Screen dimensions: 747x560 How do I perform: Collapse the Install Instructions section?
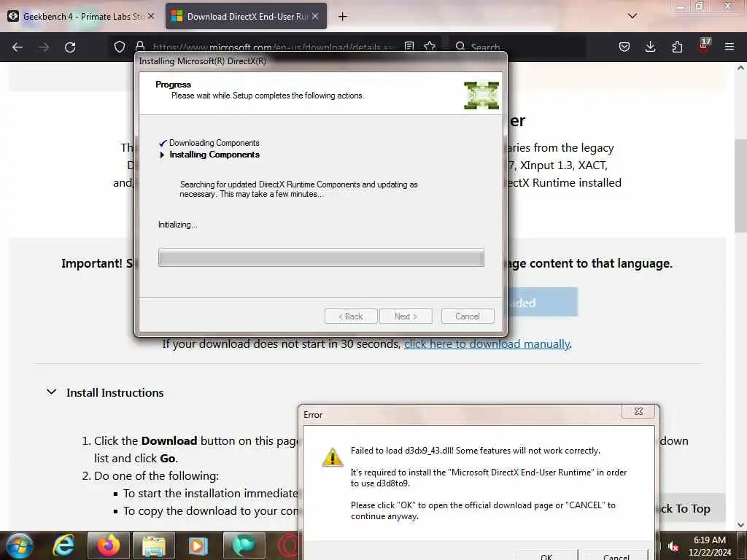tap(52, 392)
